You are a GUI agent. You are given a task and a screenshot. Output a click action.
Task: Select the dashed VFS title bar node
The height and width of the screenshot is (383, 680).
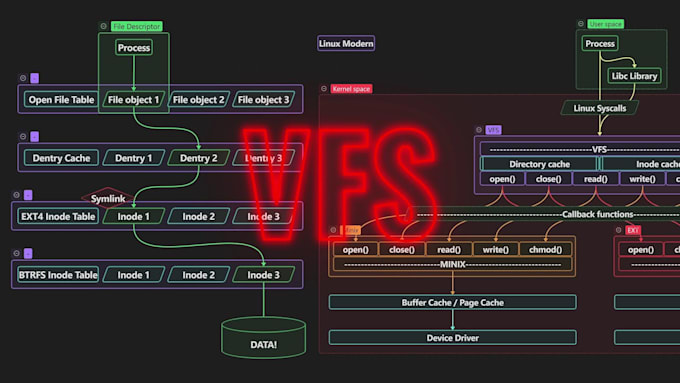pyautogui.click(x=580, y=149)
